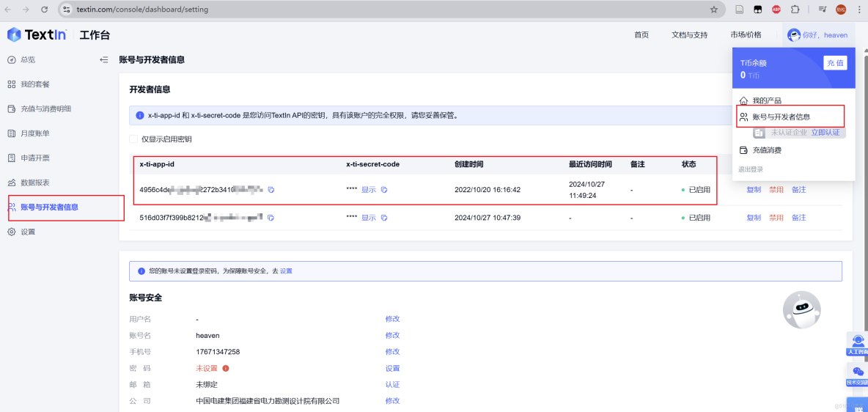Bookmark this page with star icon

pyautogui.click(x=713, y=10)
